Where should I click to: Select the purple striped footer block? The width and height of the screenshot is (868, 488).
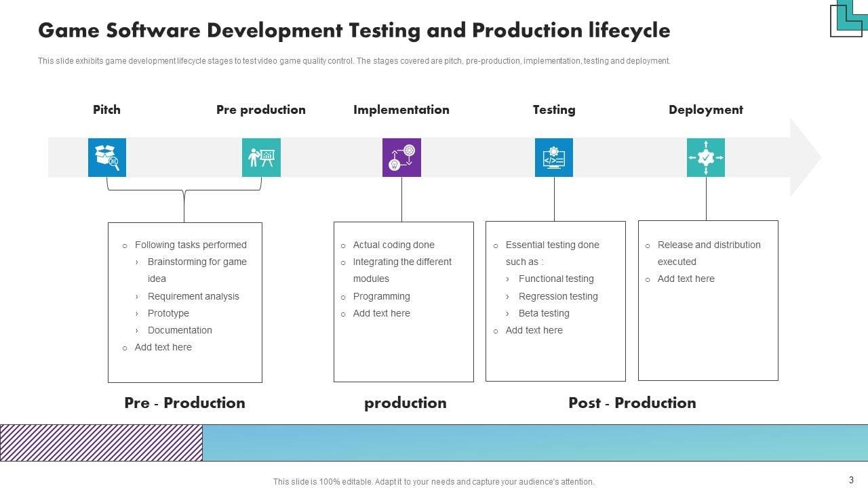101,443
